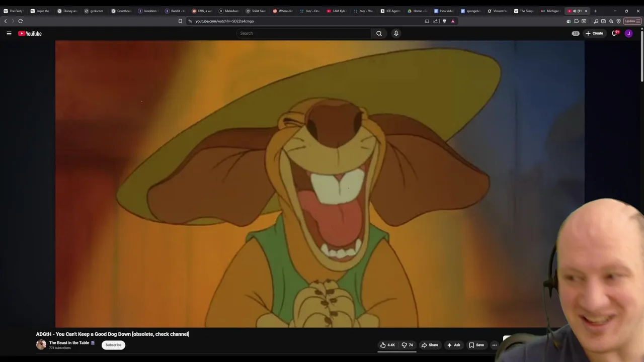644x362 pixels.
Task: Click the Create button
Action: pyautogui.click(x=594, y=33)
